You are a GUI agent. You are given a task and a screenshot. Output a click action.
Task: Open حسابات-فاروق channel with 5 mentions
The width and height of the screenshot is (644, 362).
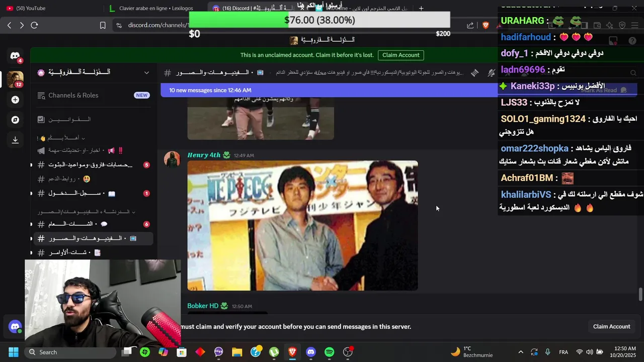click(93, 165)
